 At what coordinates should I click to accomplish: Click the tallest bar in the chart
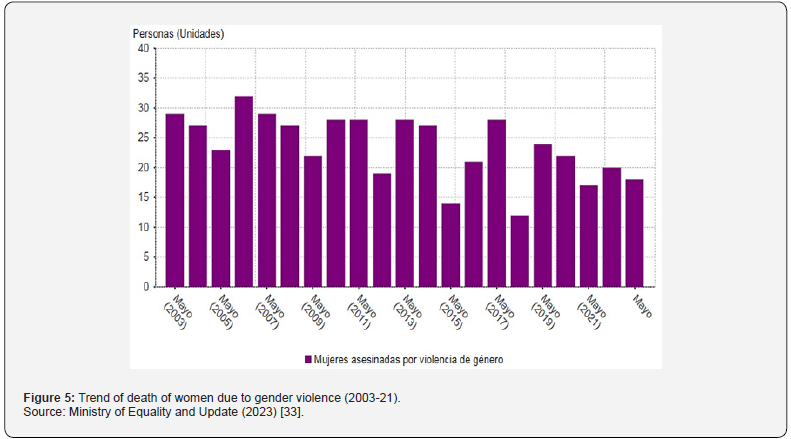tap(243, 191)
